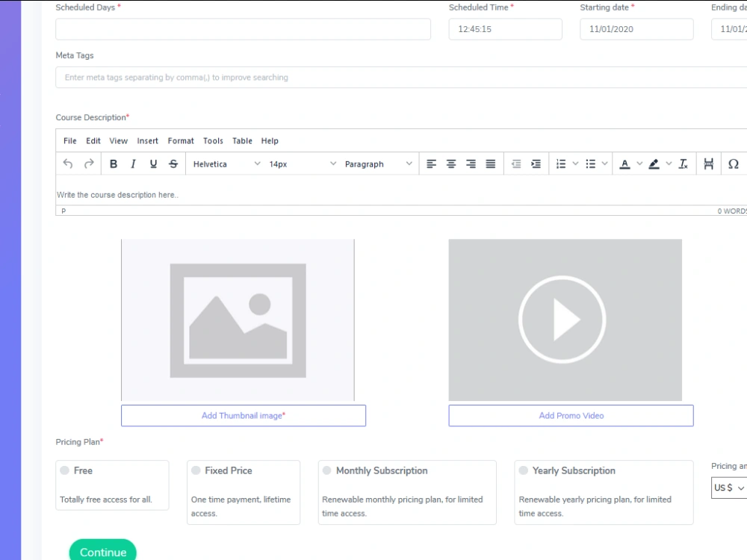
Task: Toggle italic formatting
Action: tap(133, 164)
